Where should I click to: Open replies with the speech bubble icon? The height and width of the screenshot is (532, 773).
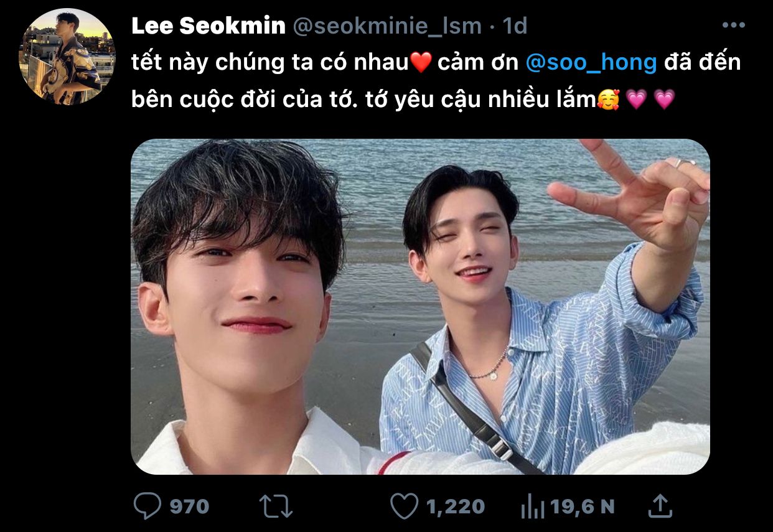[x=147, y=506]
